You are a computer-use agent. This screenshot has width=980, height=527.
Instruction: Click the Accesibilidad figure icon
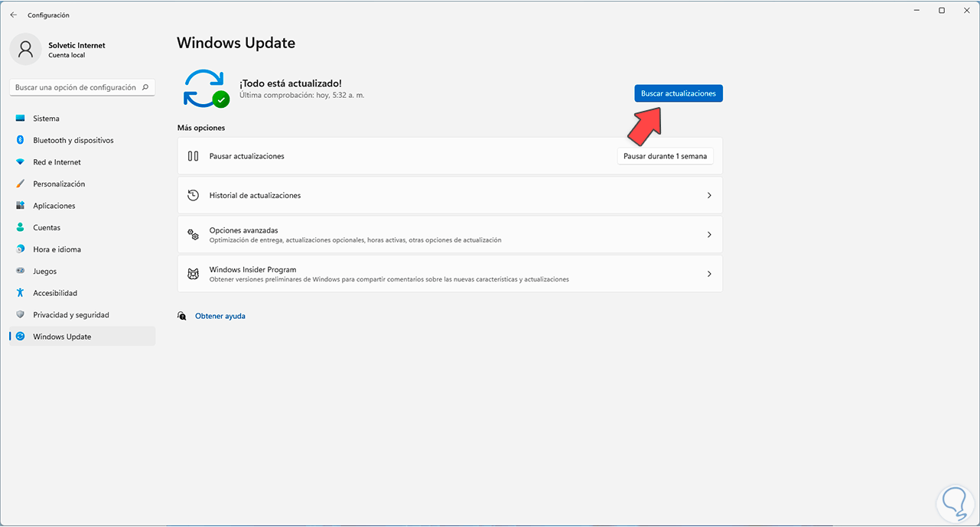20,293
